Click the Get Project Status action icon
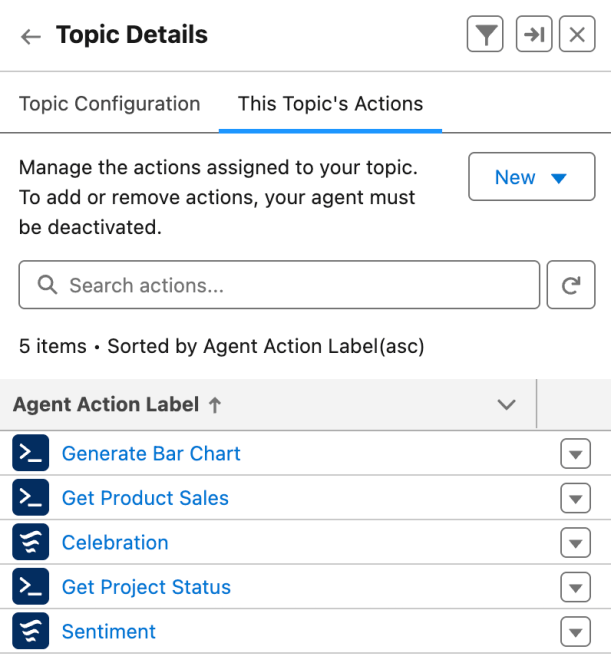This screenshot has height=663, width=611. click(31, 587)
